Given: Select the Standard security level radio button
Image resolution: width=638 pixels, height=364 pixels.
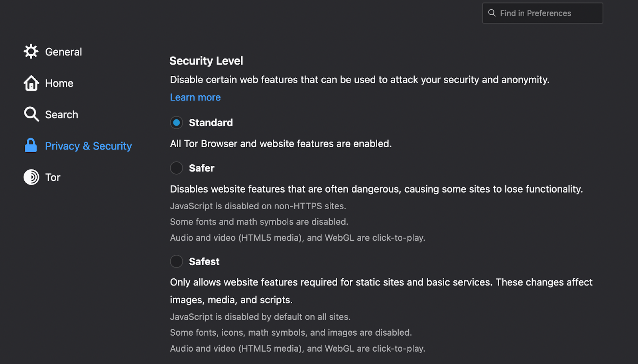Looking at the screenshot, I should point(176,122).
